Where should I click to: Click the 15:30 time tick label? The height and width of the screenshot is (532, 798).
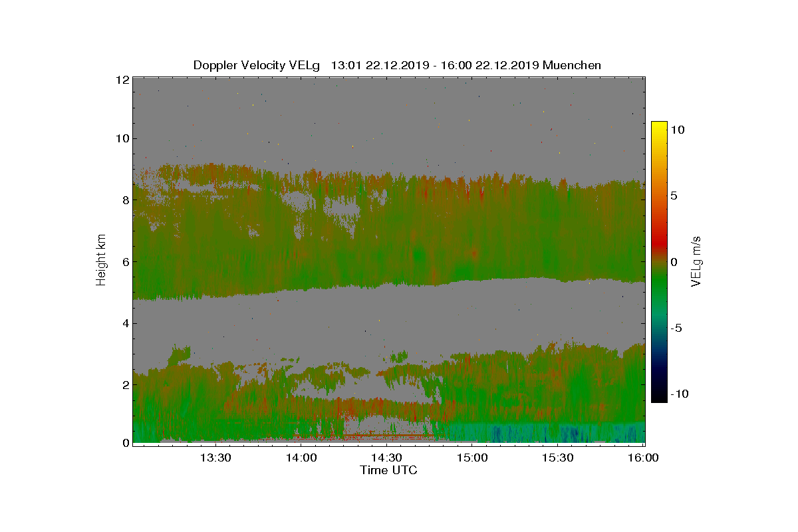(557, 458)
